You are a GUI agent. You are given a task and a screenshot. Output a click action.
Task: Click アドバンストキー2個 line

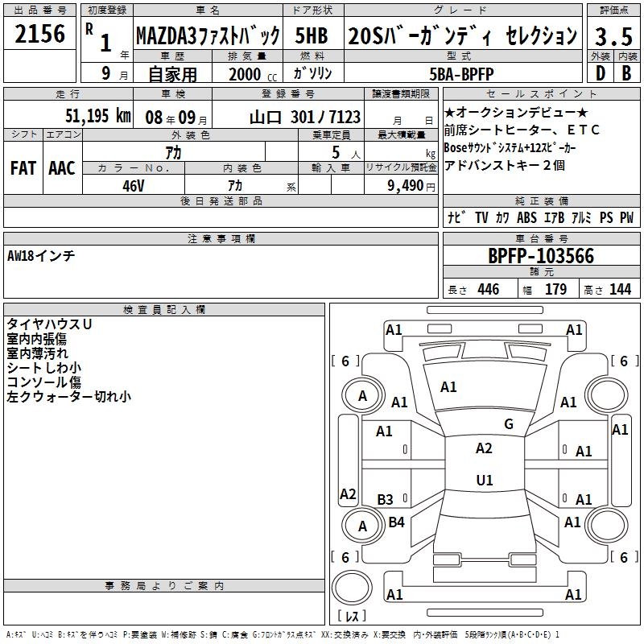[505, 165]
